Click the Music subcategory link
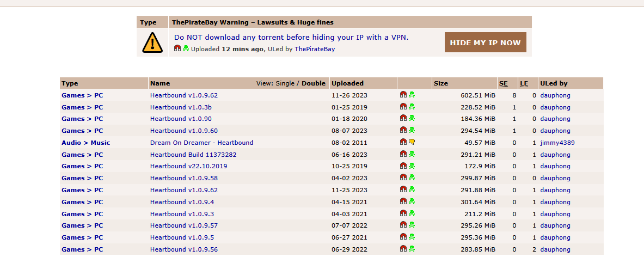This screenshot has width=644, height=275. [100, 143]
